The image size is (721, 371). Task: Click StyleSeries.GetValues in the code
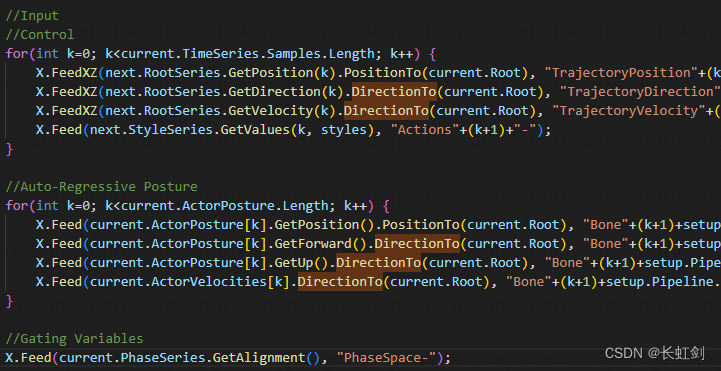pyautogui.click(x=209, y=130)
